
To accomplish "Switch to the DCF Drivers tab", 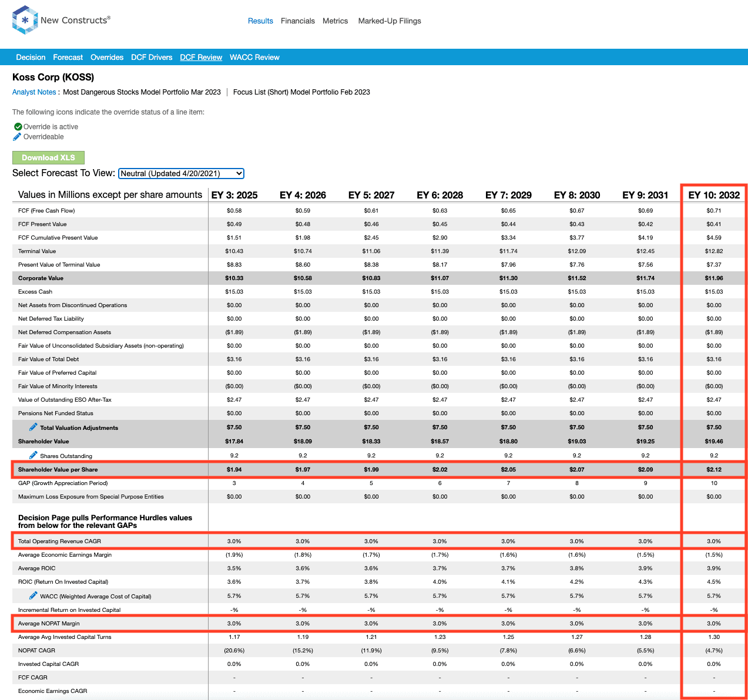I will point(152,57).
